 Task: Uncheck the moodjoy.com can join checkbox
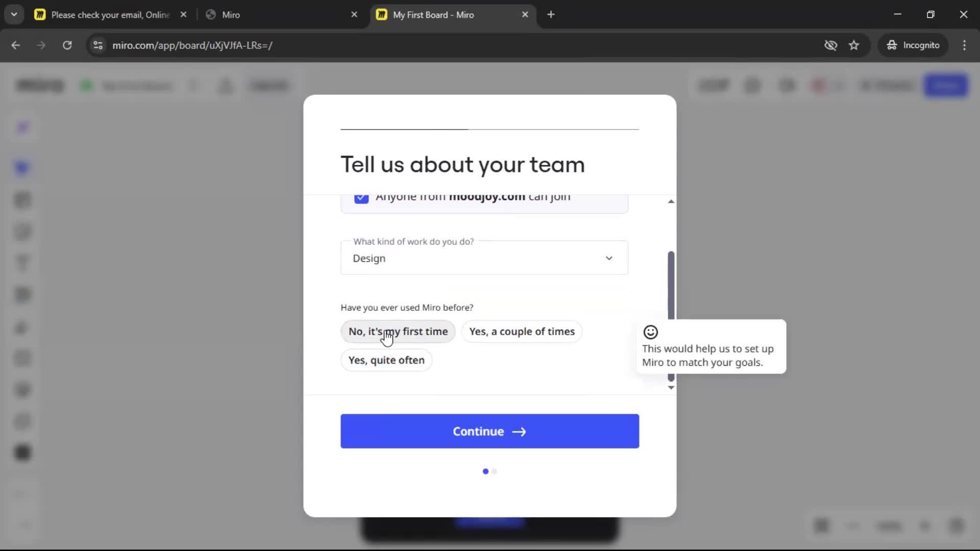tap(361, 198)
